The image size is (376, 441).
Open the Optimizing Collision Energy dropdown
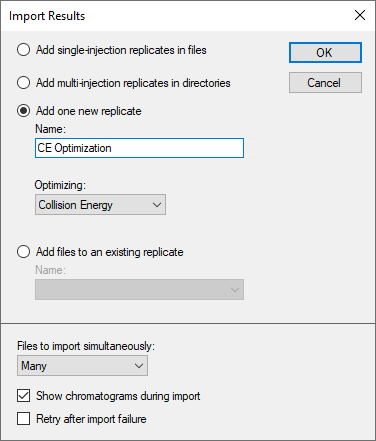pyautogui.click(x=100, y=205)
